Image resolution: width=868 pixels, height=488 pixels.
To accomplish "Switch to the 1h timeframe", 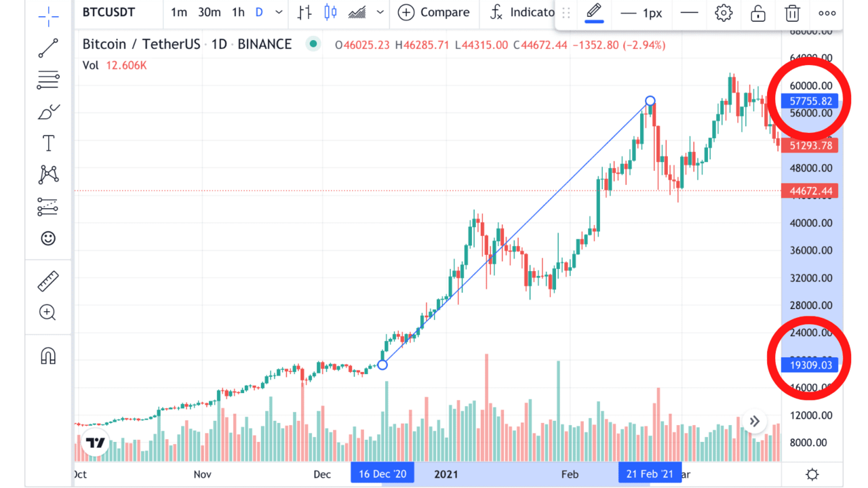I will (237, 12).
